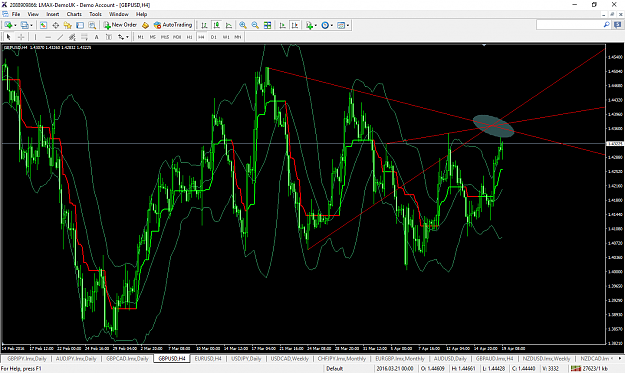The height and width of the screenshot is (373, 625).
Task: Select the Text tool
Action: pyautogui.click(x=96, y=37)
